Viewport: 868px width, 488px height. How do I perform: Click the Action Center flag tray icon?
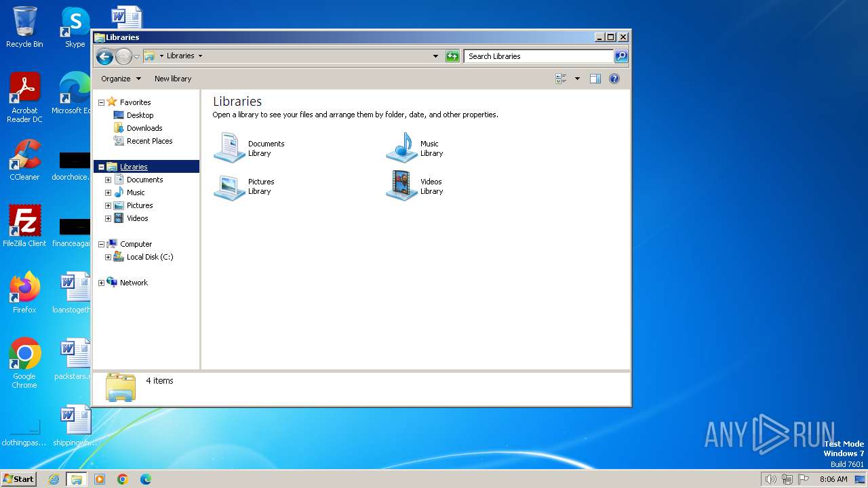(804, 479)
